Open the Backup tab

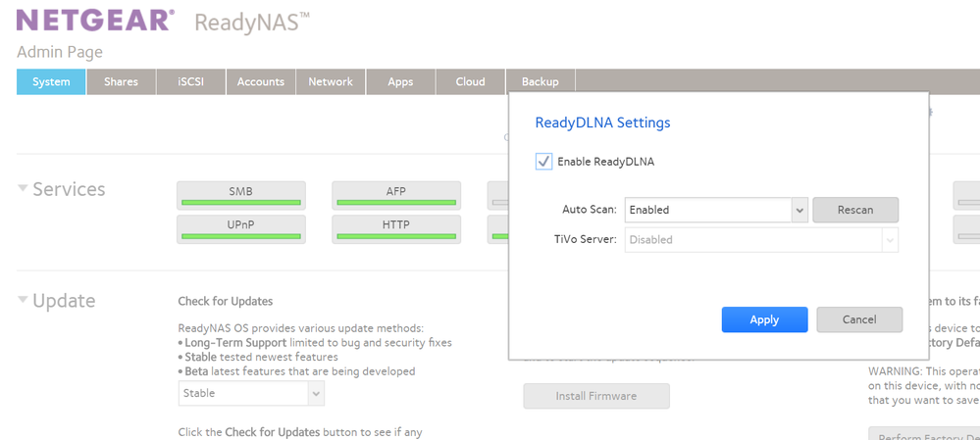540,82
